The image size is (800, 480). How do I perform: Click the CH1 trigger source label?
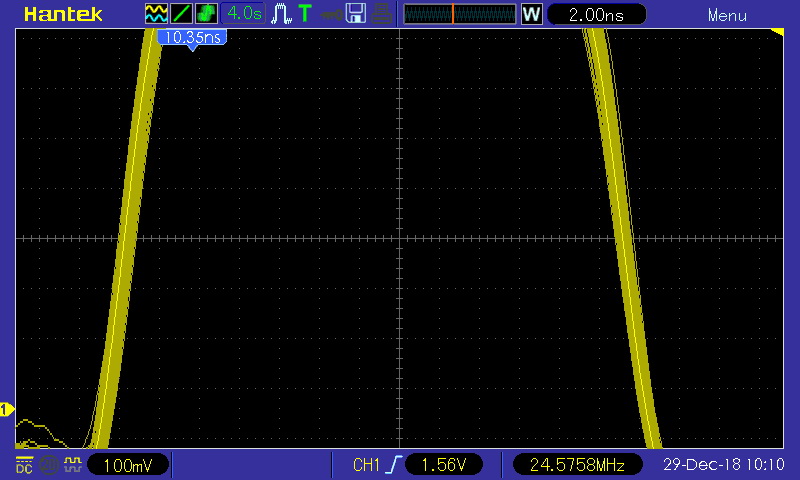366,465
